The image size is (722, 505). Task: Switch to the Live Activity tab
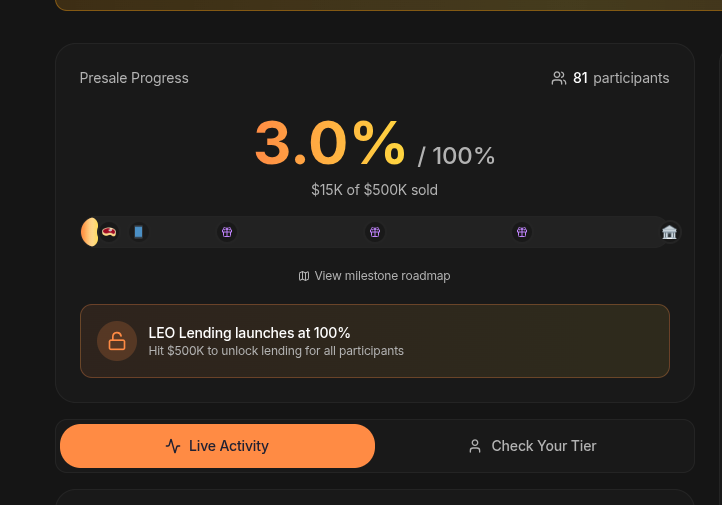coord(217,446)
